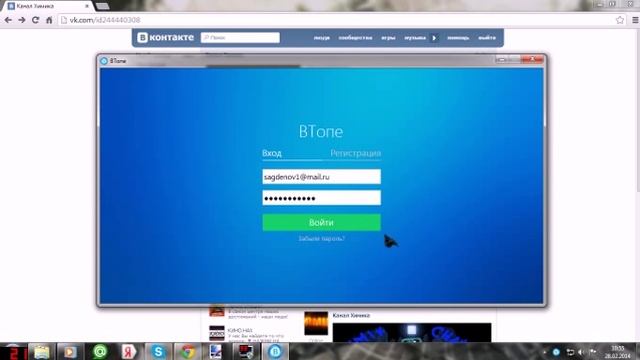The width and height of the screenshot is (640, 360).
Task: Click the blue round tray icon
Action: [x=556, y=352]
